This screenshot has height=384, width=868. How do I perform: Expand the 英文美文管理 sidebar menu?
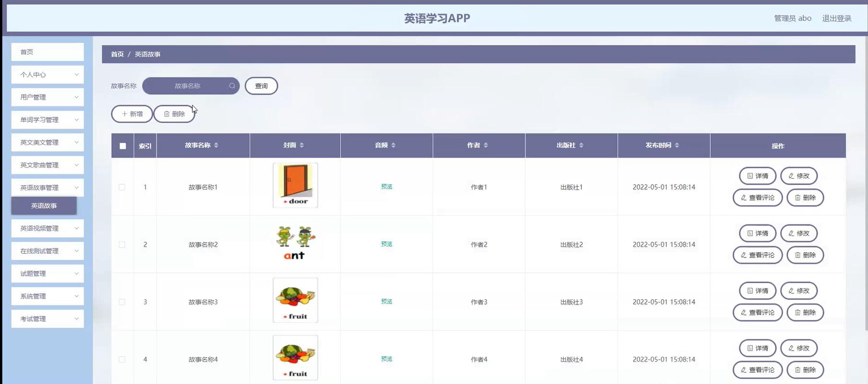(x=47, y=142)
